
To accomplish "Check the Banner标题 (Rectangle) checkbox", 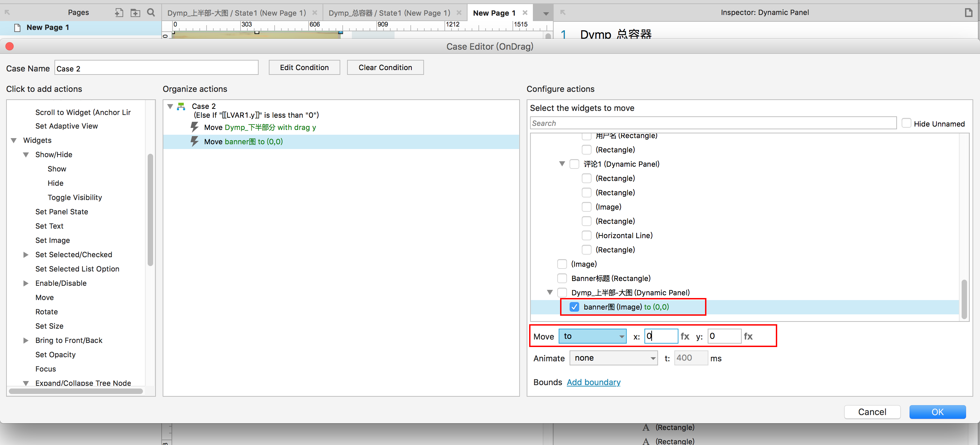I will click(x=562, y=278).
